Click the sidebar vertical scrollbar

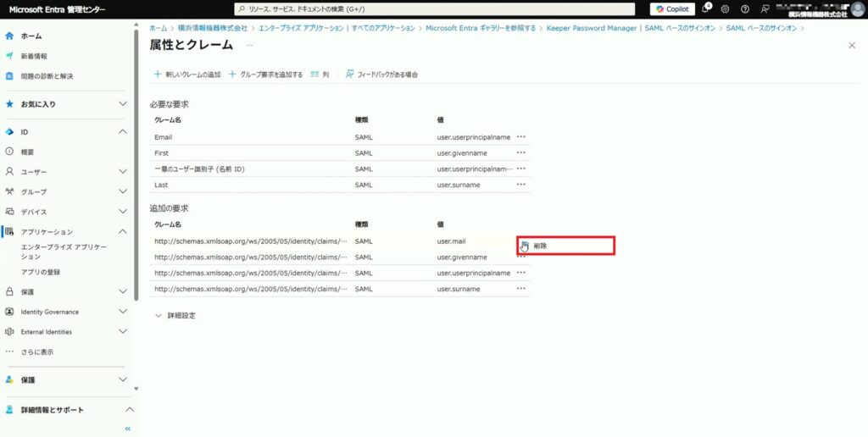coord(136,164)
